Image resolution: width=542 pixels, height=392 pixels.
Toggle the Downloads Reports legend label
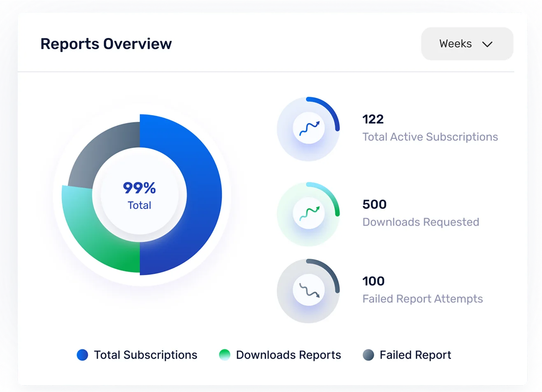click(288, 355)
